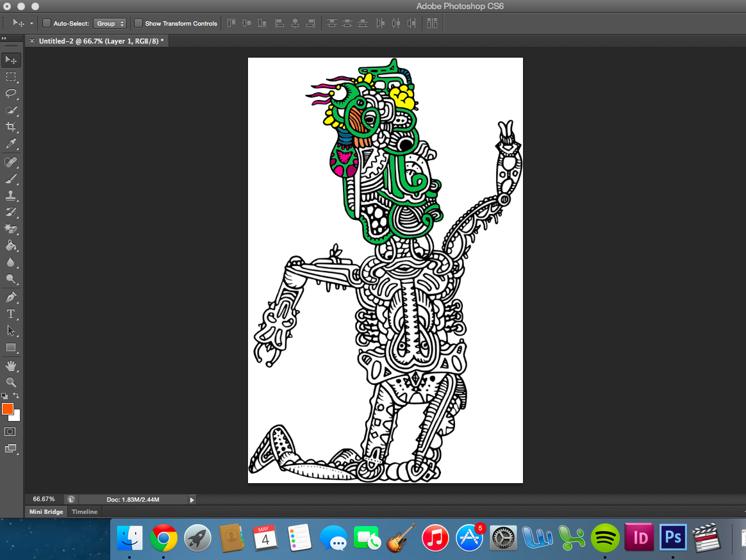Select the Pen tool
The height and width of the screenshot is (560, 746).
[11, 297]
